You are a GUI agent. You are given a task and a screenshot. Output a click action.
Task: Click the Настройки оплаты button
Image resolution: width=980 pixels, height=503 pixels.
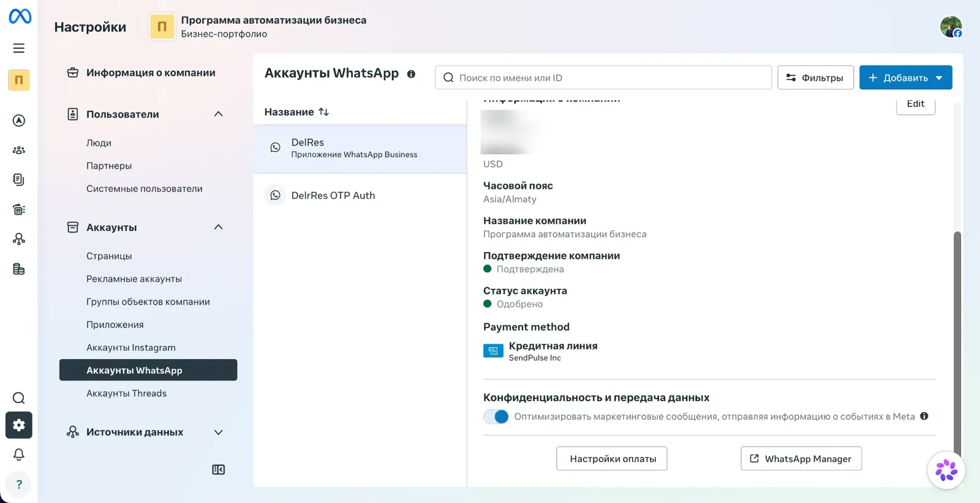pos(612,458)
